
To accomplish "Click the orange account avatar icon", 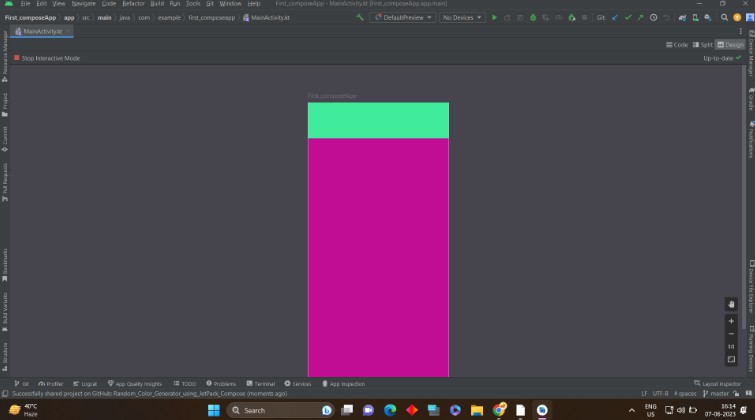I will [x=737, y=17].
